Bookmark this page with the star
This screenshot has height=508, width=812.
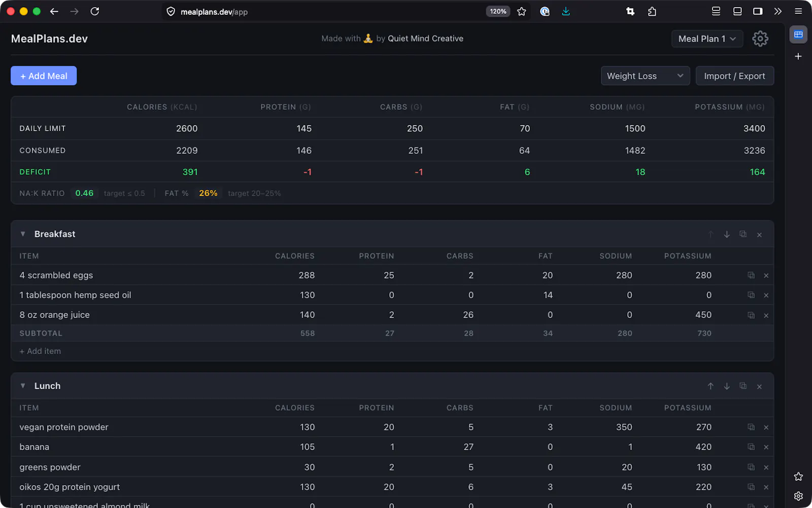coord(522,11)
